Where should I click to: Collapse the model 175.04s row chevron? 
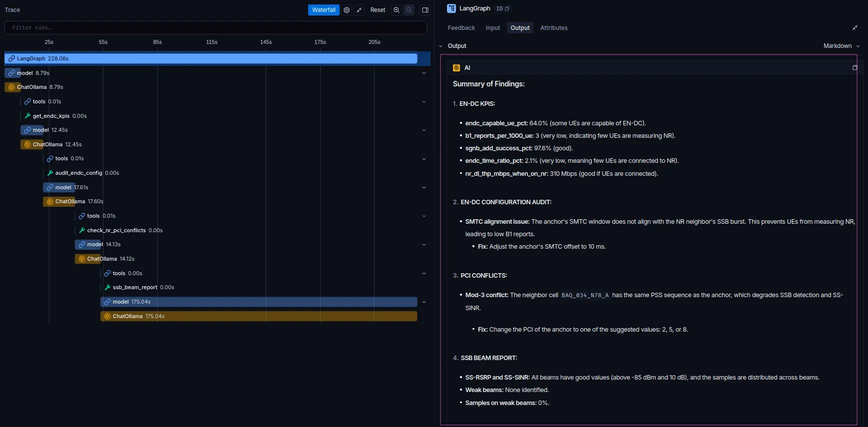pos(424,302)
